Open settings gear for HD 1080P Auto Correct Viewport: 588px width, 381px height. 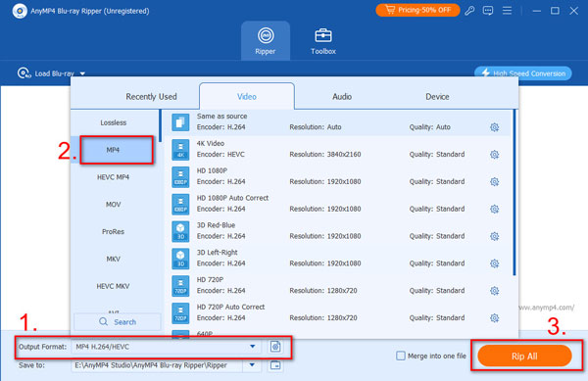[x=494, y=209]
